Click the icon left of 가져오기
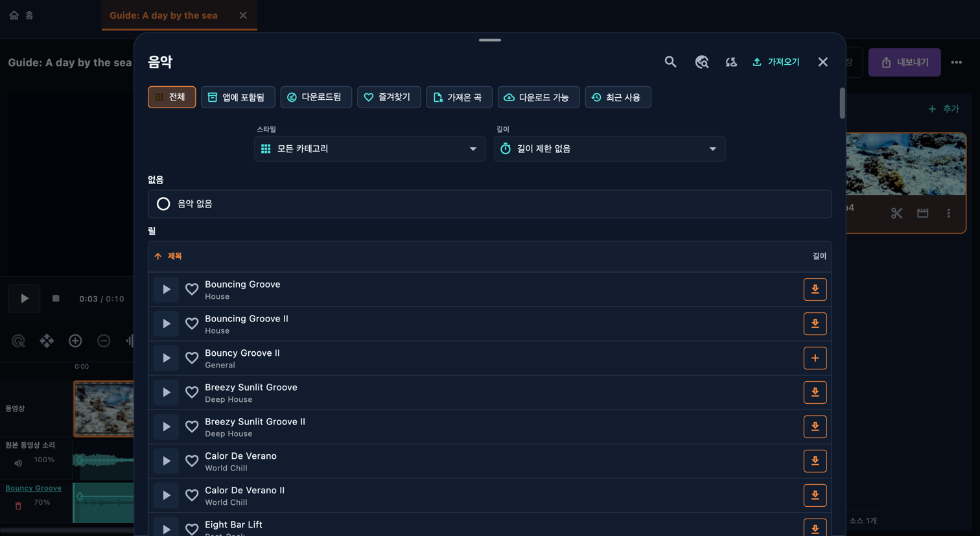980x536 pixels. click(731, 62)
